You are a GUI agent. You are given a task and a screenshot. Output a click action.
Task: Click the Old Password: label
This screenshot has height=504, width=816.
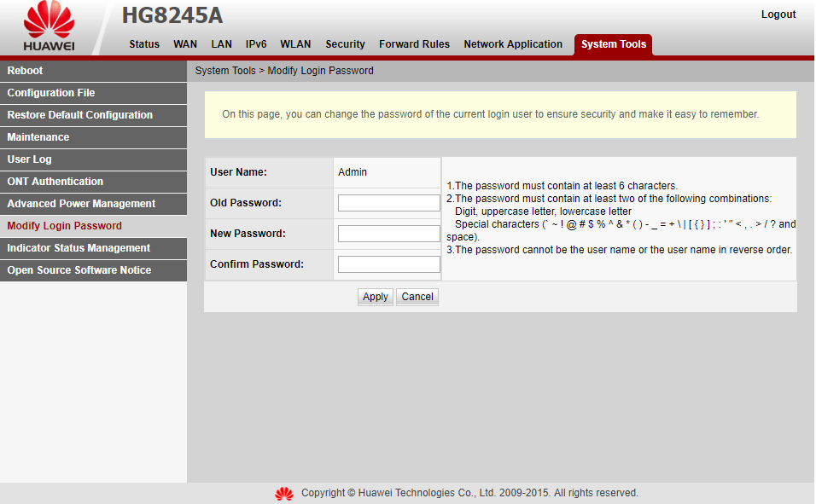246,203
